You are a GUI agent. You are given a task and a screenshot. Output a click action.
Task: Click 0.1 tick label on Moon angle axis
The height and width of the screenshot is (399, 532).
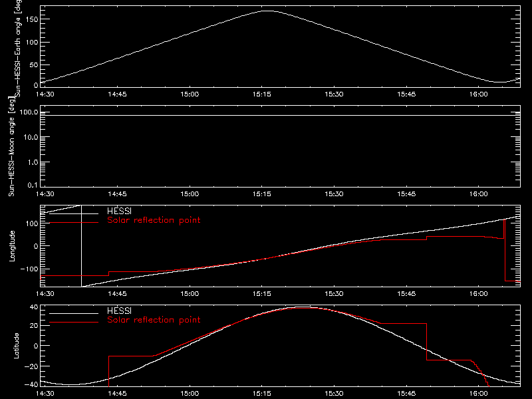click(x=33, y=185)
